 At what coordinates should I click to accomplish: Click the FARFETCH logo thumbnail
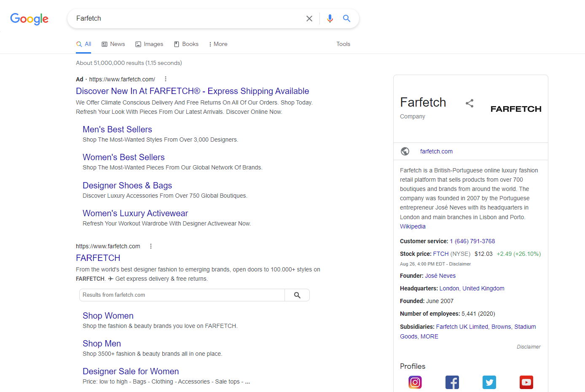(x=515, y=109)
